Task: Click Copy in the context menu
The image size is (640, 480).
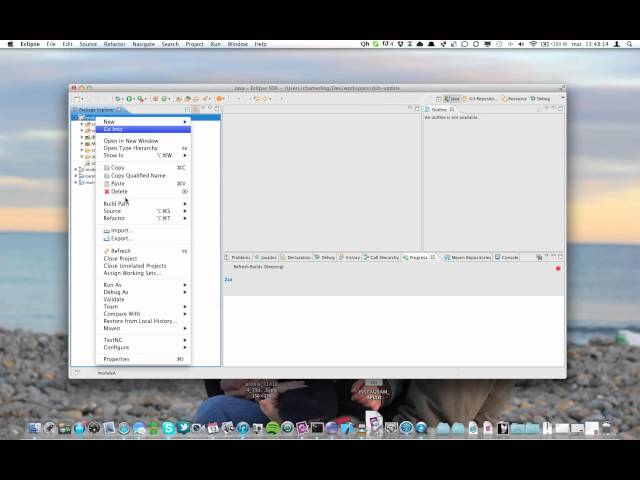Action: (x=143, y=168)
